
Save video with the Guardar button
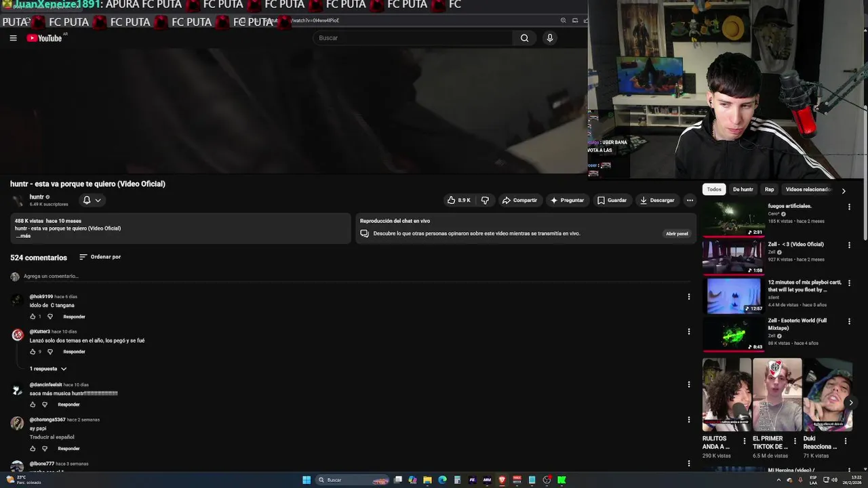(x=612, y=200)
